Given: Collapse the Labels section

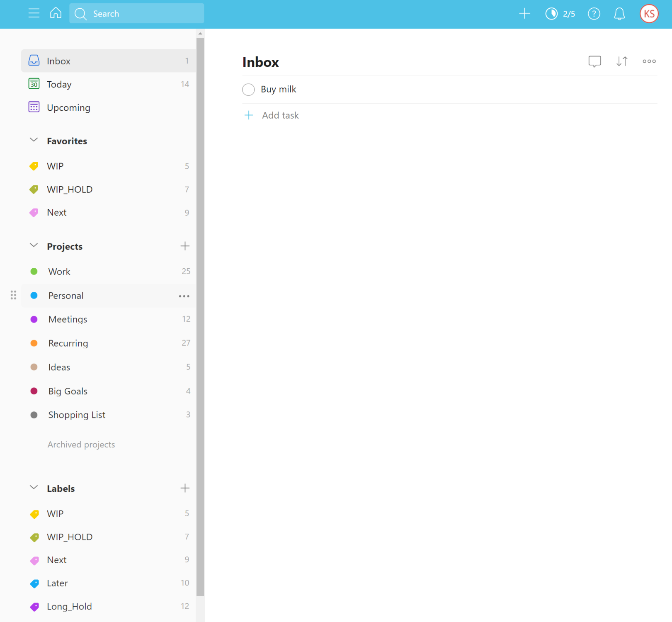Looking at the screenshot, I should (34, 488).
